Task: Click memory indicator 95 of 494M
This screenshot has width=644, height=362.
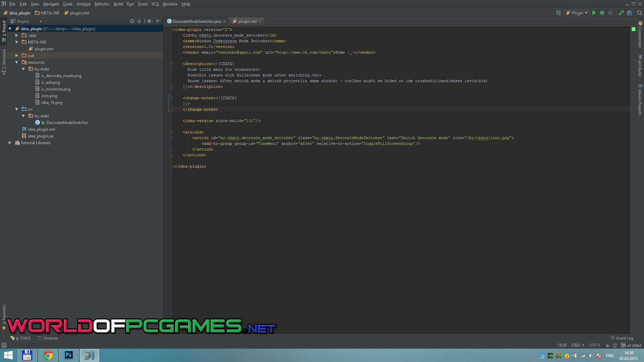Action: tap(631, 345)
